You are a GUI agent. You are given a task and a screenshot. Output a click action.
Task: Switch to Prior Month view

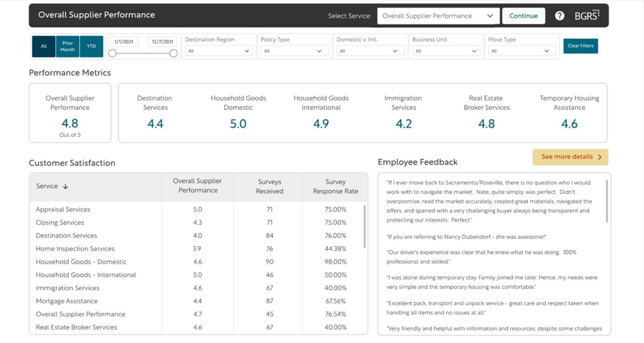point(67,46)
